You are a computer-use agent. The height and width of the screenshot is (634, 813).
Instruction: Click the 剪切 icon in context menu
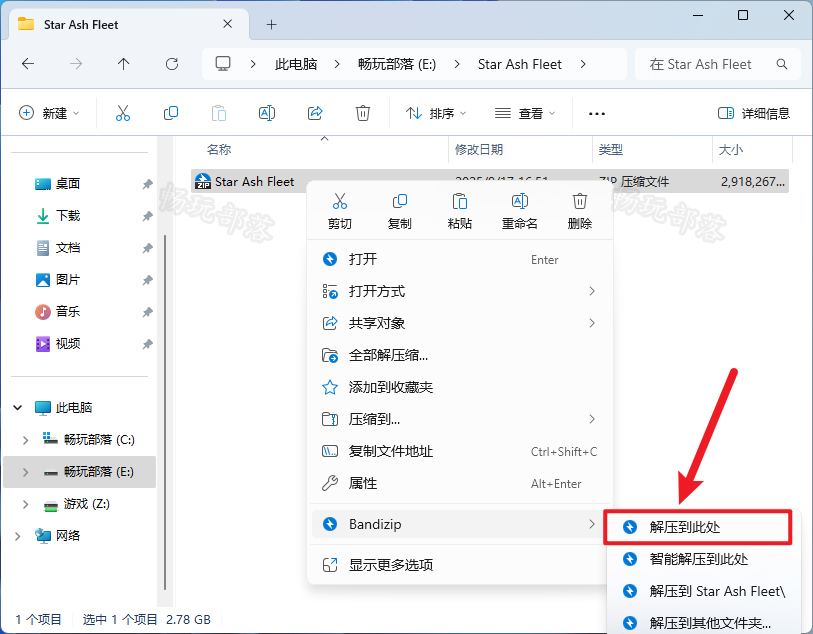340,201
